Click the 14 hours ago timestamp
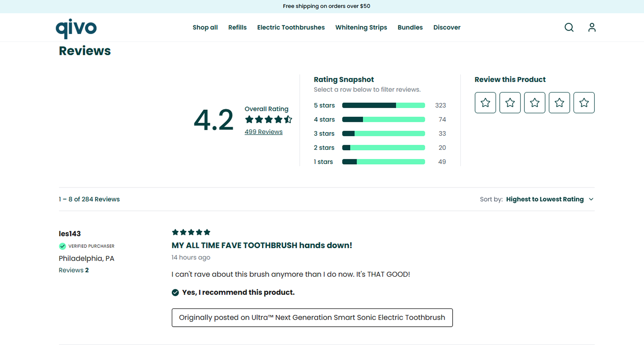This screenshot has width=644, height=345. pyautogui.click(x=191, y=258)
